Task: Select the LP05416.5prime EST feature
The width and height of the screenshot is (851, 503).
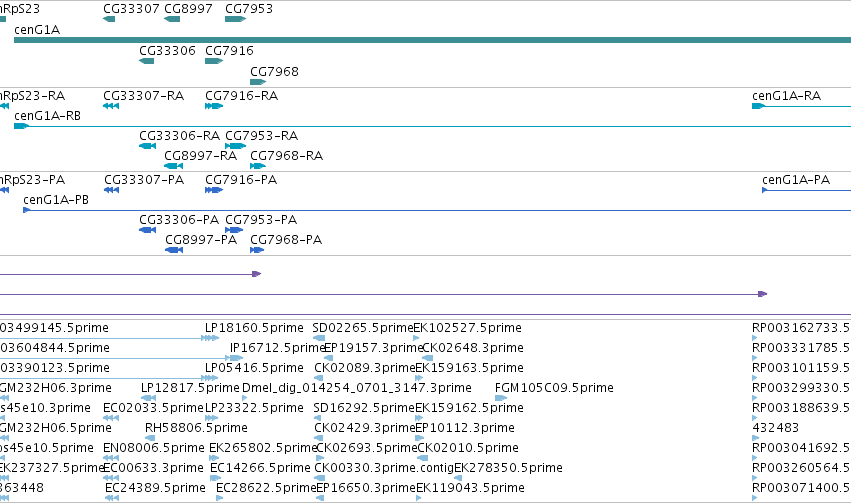Action: coord(210,378)
